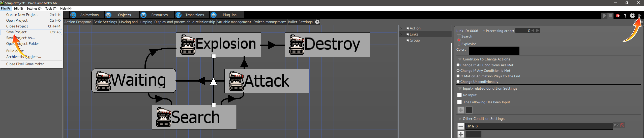Screen dimensions: 644x138
Task: Switch to Display and parent-child relationship tab
Action: click(x=185, y=22)
